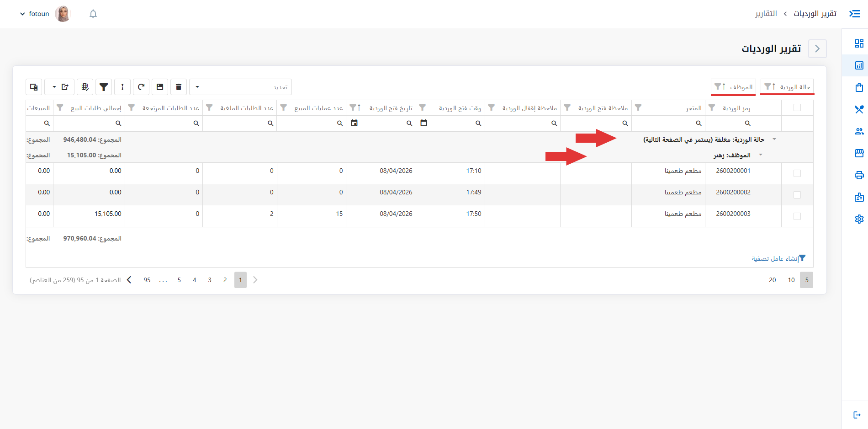Open the filter funnel on المتجر column
This screenshot has height=429, width=868.
(638, 107)
